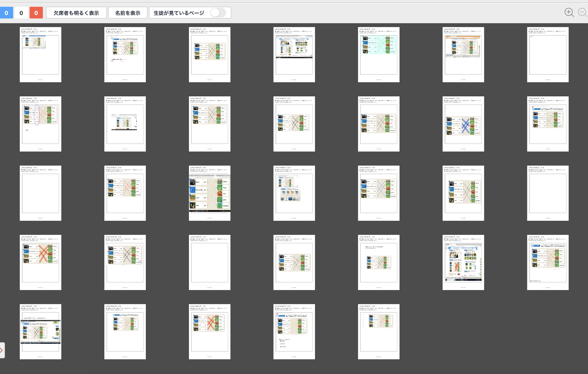Open the thumbnail with teal highlighted matching diagram
This screenshot has width=588, height=374.
379,55
